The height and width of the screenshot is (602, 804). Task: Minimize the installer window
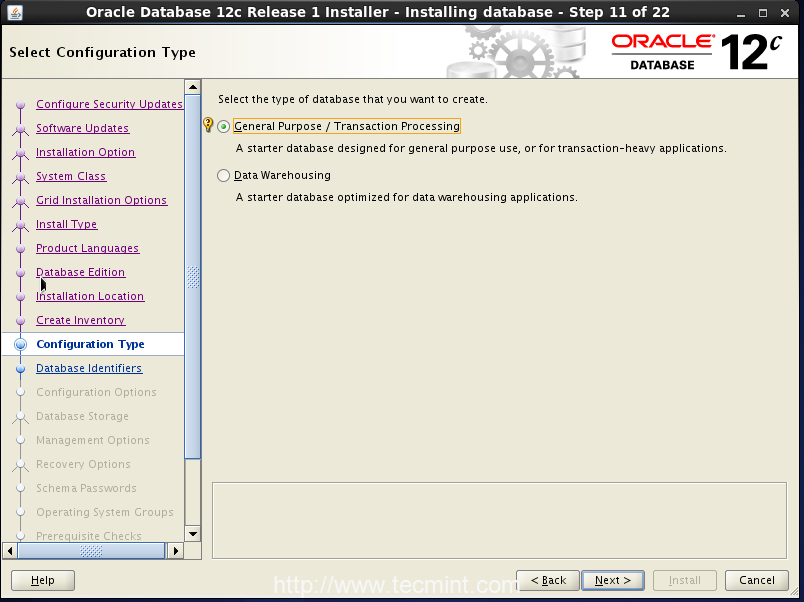click(x=740, y=13)
